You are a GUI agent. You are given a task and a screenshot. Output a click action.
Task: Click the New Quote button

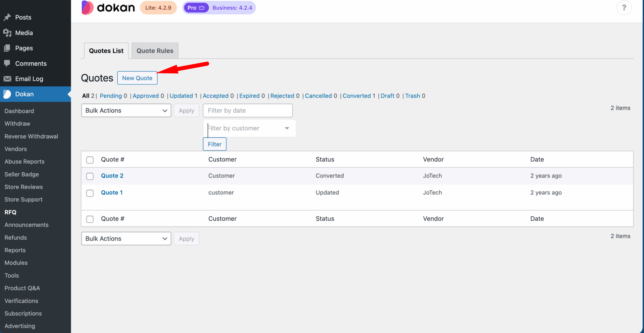tap(137, 78)
